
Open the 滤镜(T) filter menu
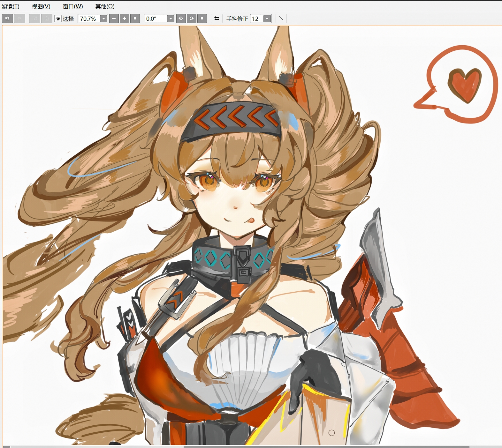pos(11,6)
